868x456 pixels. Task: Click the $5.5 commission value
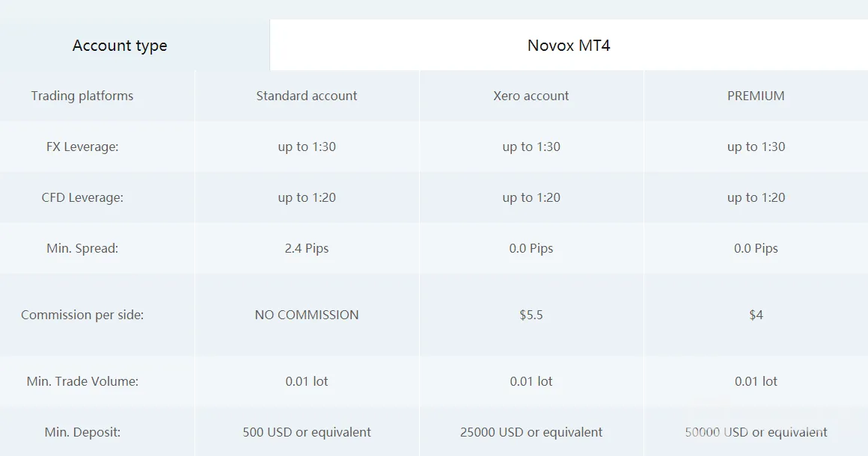531,315
